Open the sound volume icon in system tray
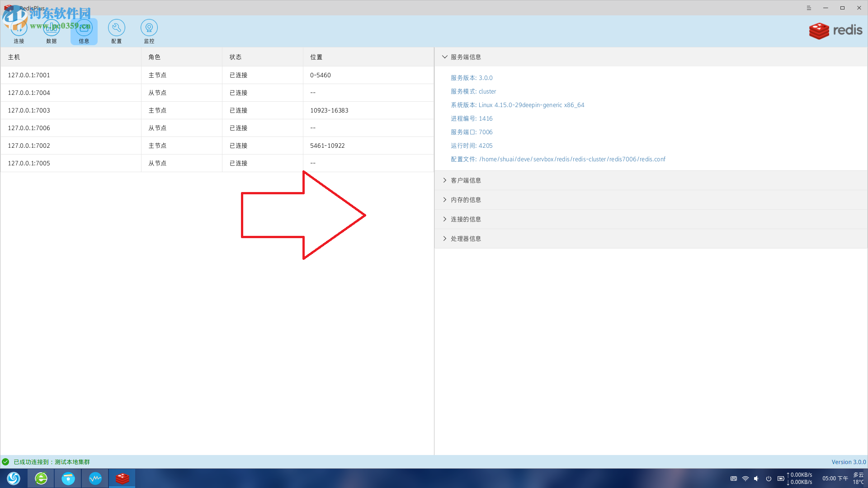 (756, 478)
